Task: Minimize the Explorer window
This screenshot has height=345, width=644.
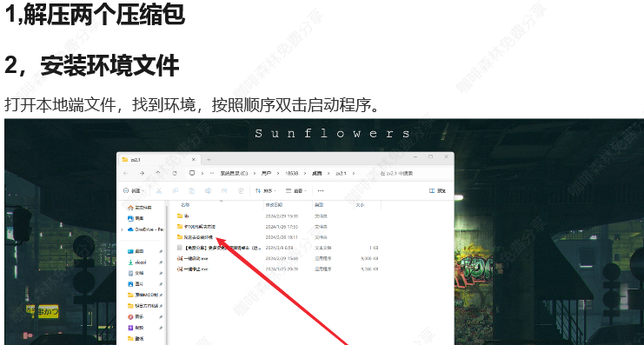Action: pos(415,156)
